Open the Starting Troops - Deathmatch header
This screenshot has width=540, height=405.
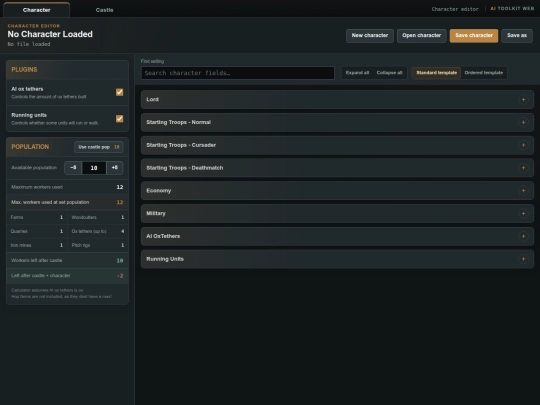(337, 168)
